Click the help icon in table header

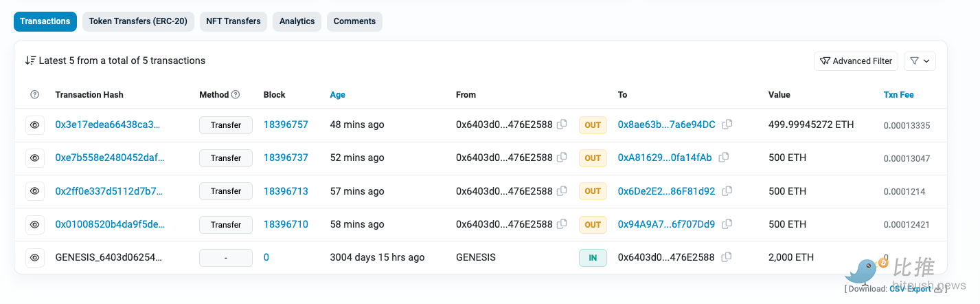point(35,95)
